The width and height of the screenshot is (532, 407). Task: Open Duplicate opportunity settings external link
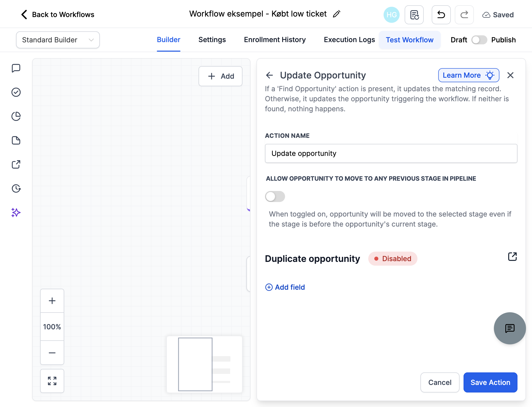click(512, 257)
